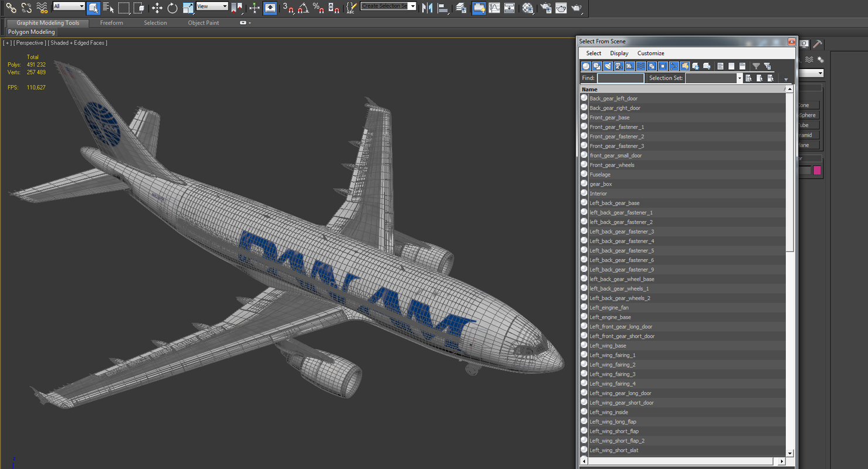Image resolution: width=868 pixels, height=469 pixels.
Task: Open the Customize menu in dialog
Action: click(x=651, y=53)
